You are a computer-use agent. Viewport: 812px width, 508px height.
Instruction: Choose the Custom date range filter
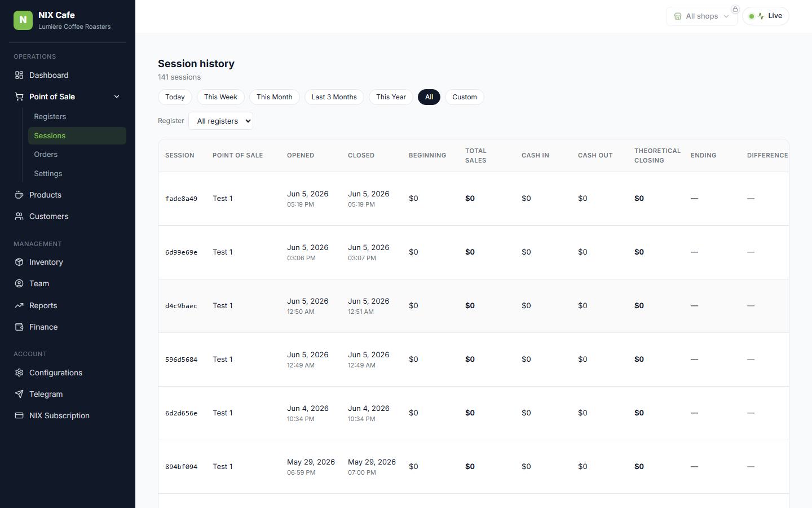pyautogui.click(x=465, y=97)
